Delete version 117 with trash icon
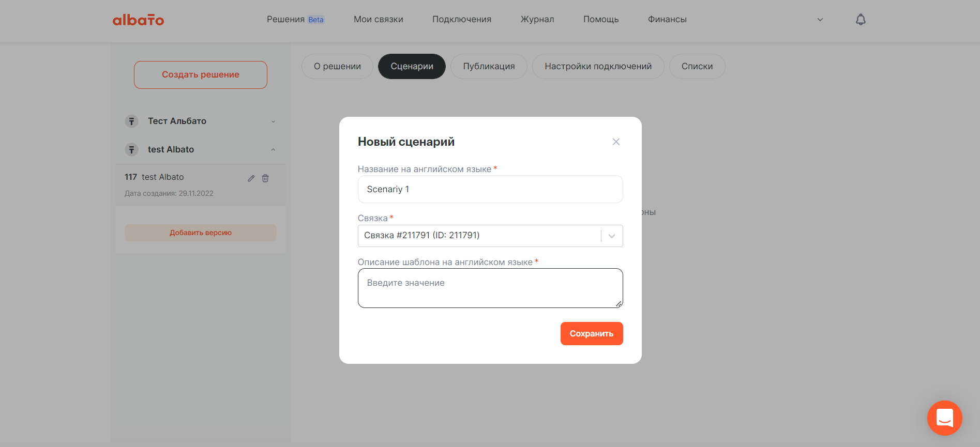The height and width of the screenshot is (447, 980). point(265,178)
